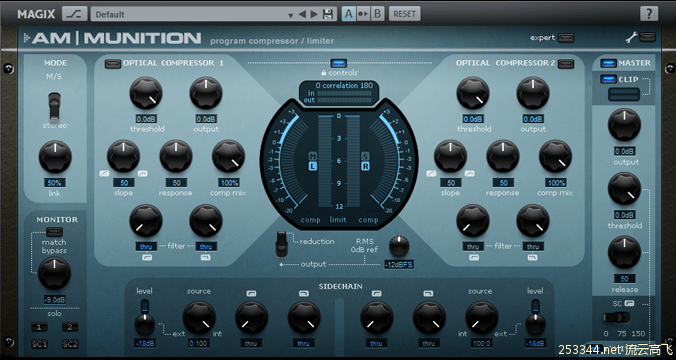676x360 pixels.
Task: Toggle Optical Compressor 1 power switch
Action: [113, 64]
